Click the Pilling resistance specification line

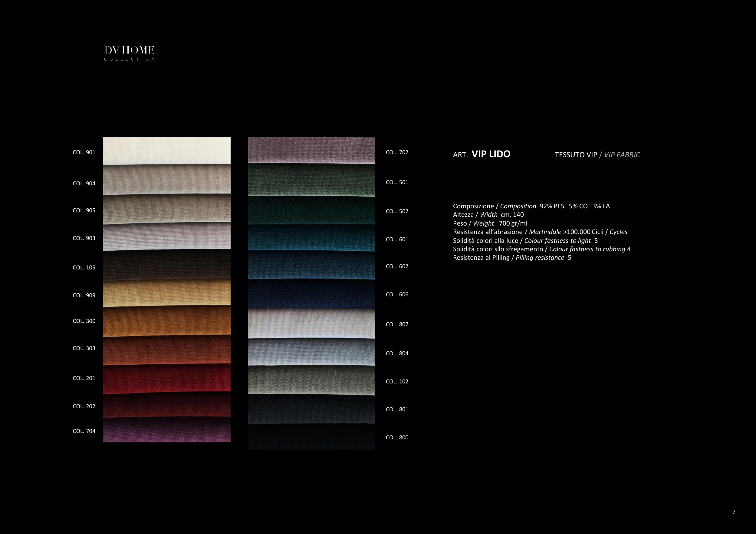point(512,258)
